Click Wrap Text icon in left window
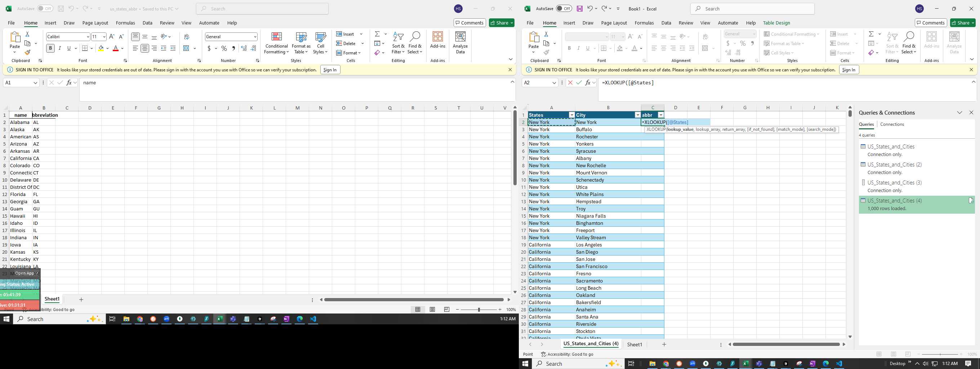Image resolution: width=980 pixels, height=369 pixels. coord(186,36)
